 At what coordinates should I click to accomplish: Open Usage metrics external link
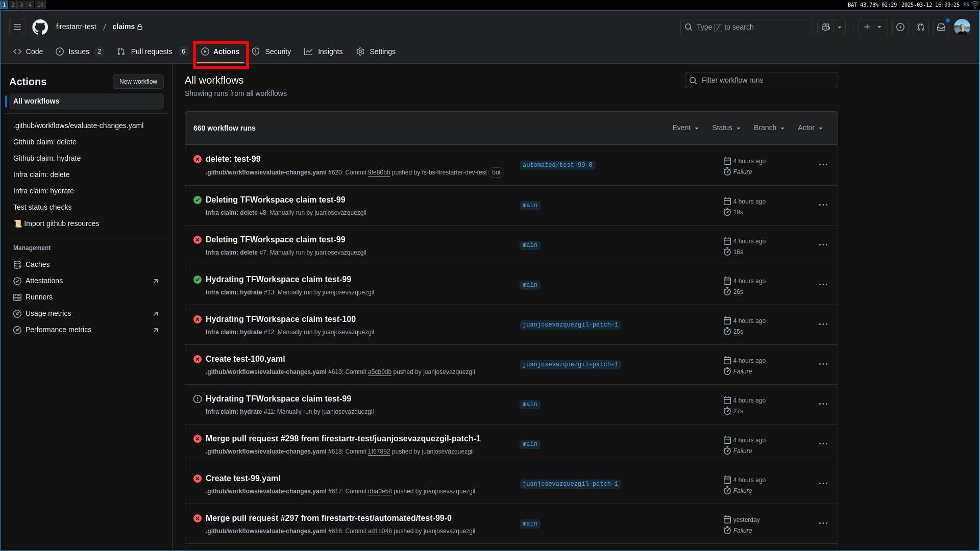(156, 313)
